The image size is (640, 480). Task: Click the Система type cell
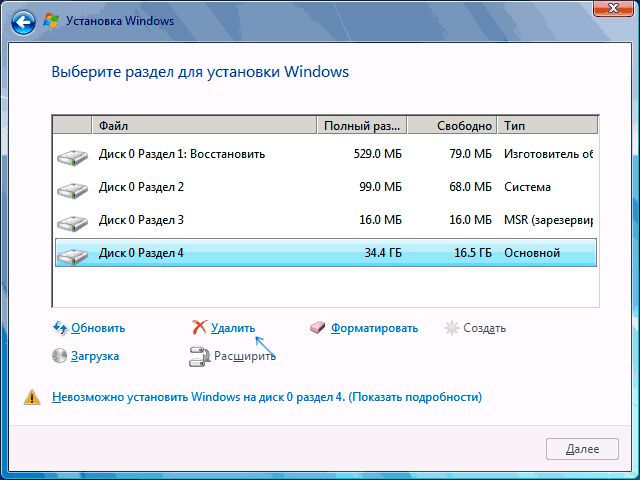527,187
